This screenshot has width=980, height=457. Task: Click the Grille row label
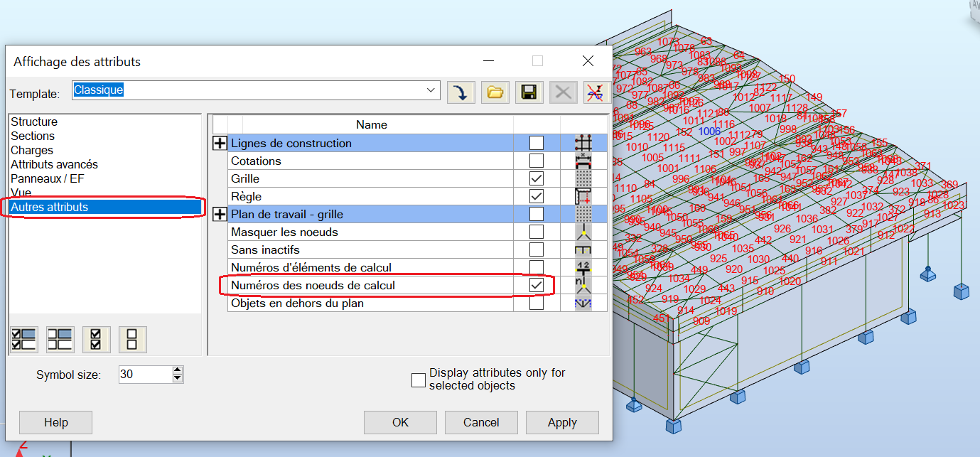click(245, 178)
